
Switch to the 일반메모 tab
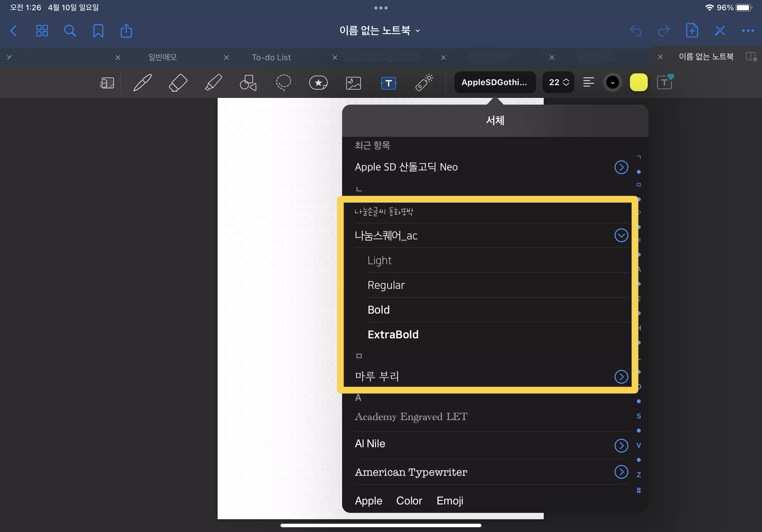162,57
